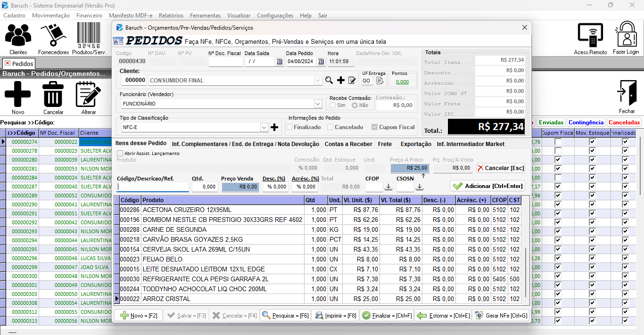The height and width of the screenshot is (335, 644).
Task: Open the Tipo de Classificação NFC-E dropdown
Action: [x=264, y=127]
